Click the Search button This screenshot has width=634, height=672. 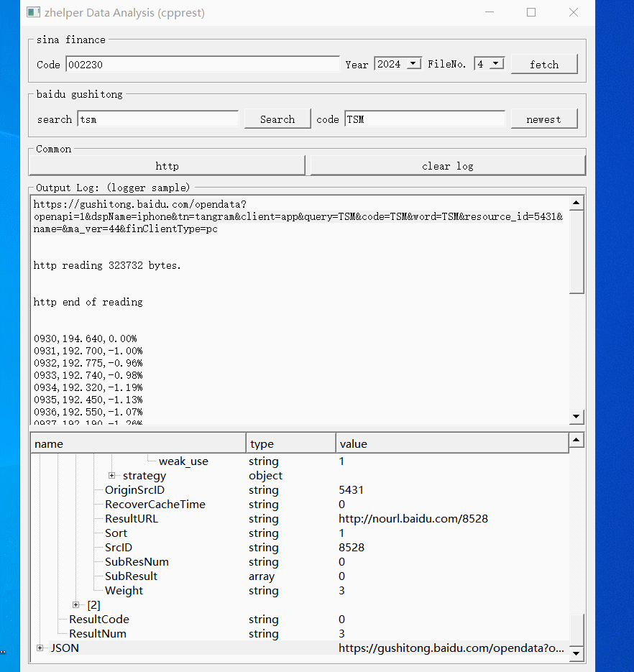pyautogui.click(x=277, y=119)
